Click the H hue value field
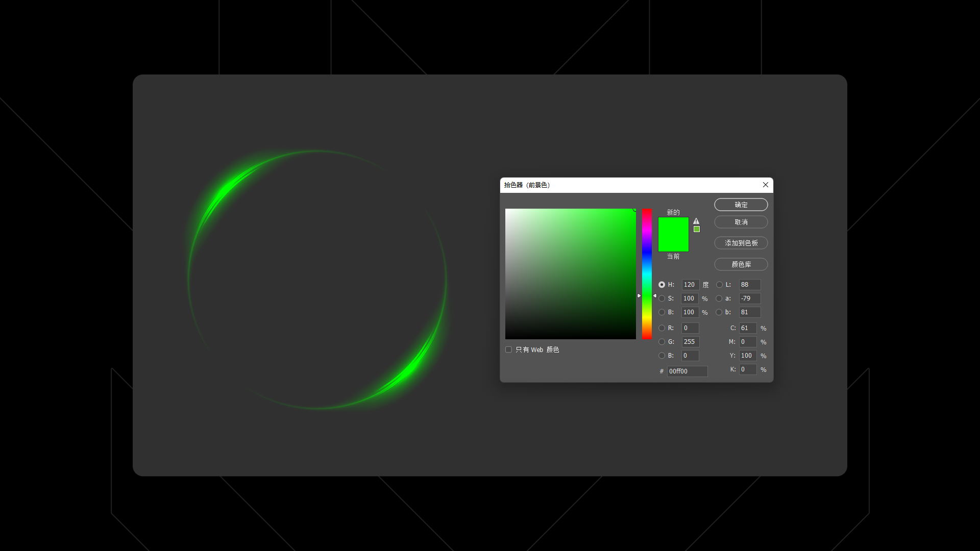 (690, 285)
